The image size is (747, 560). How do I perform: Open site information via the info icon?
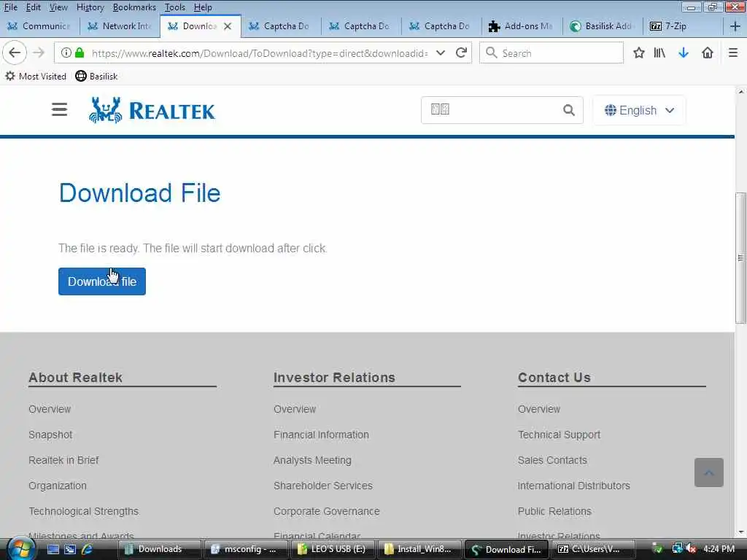point(66,52)
